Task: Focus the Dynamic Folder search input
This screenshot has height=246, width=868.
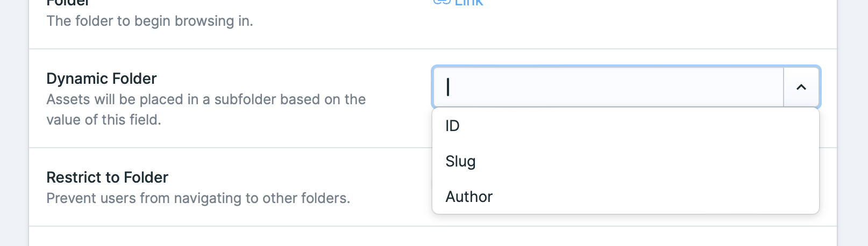Action: [x=608, y=87]
